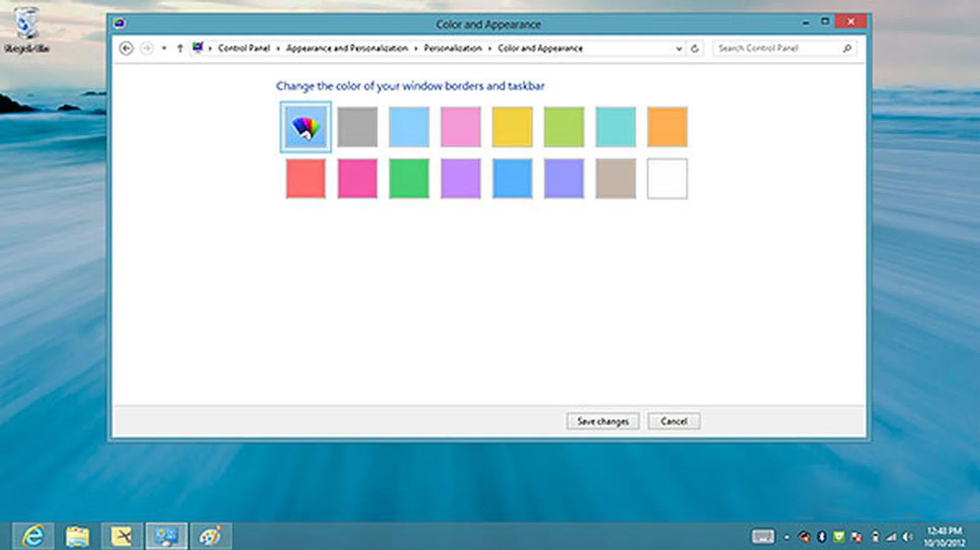This screenshot has width=980, height=550.
Task: Pick the green swatch in second row
Action: point(409,179)
